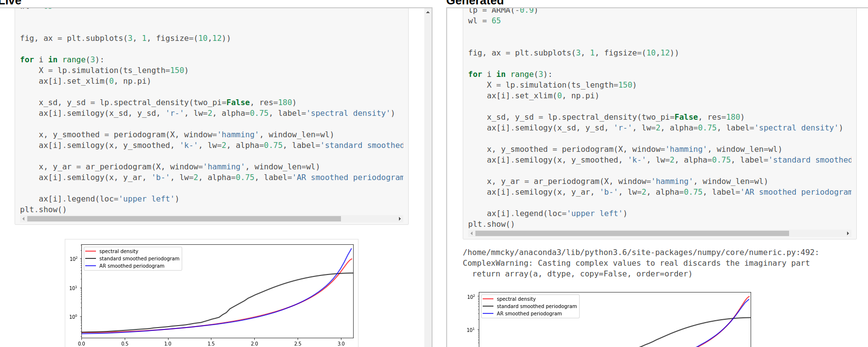Click the Live code cell's horizontal scrollbar thumb
The image size is (868, 347).
pyautogui.click(x=184, y=219)
